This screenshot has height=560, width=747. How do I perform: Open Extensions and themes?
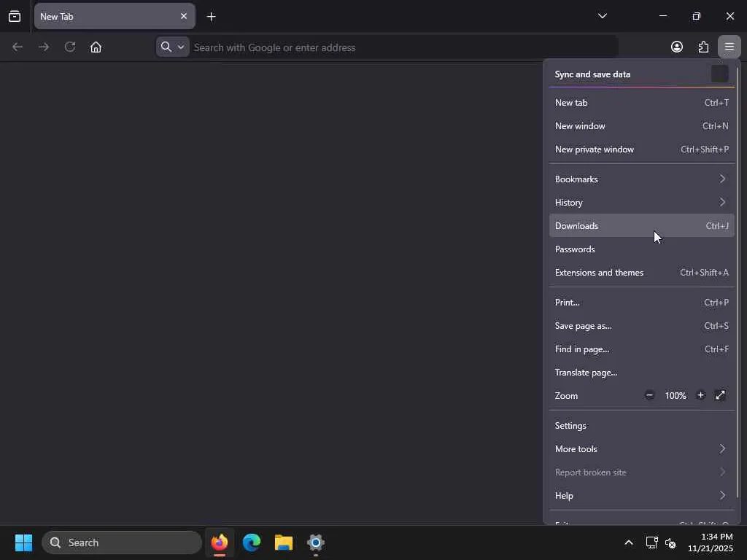click(642, 273)
